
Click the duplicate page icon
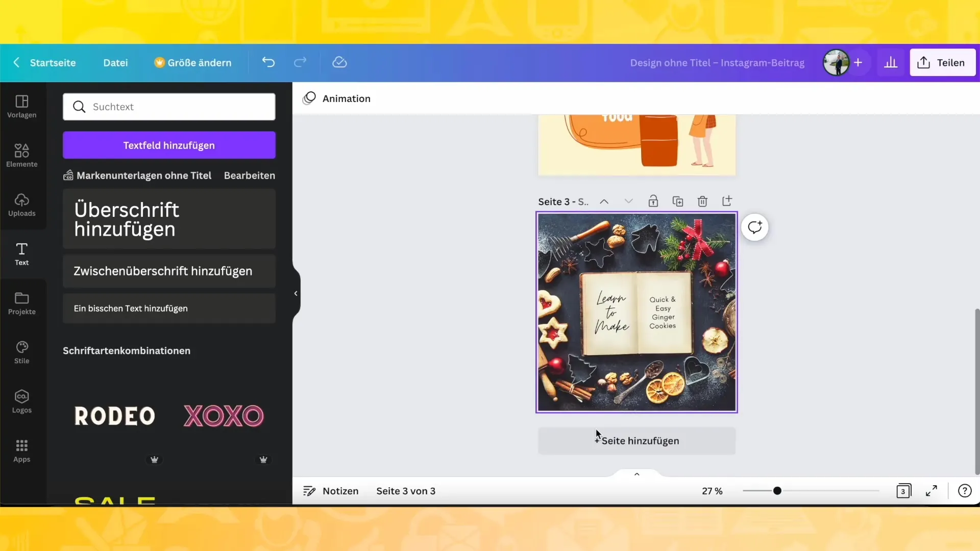tap(678, 201)
